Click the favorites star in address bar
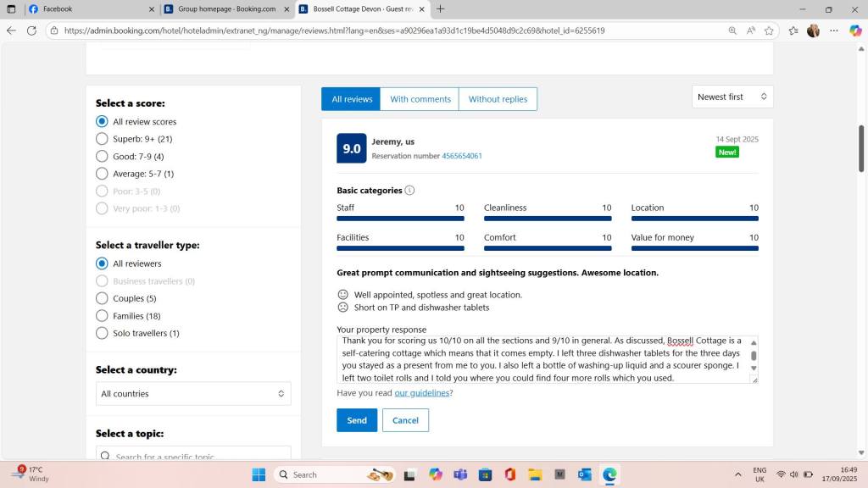 click(x=769, y=30)
